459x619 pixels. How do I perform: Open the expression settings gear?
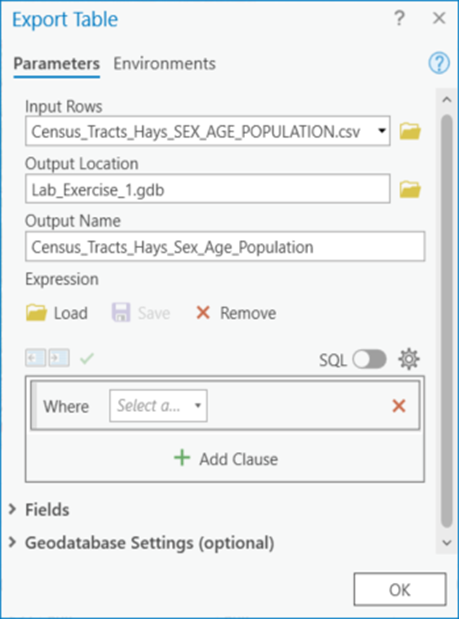coord(409,359)
